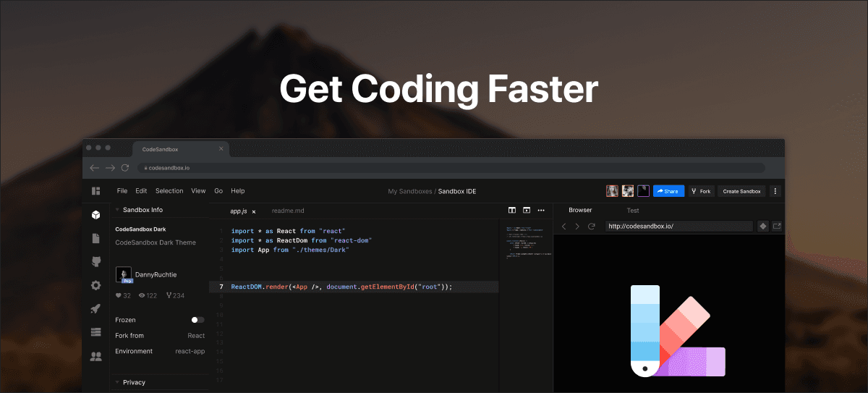
Task: Click the browser reload icon
Action: click(125, 167)
